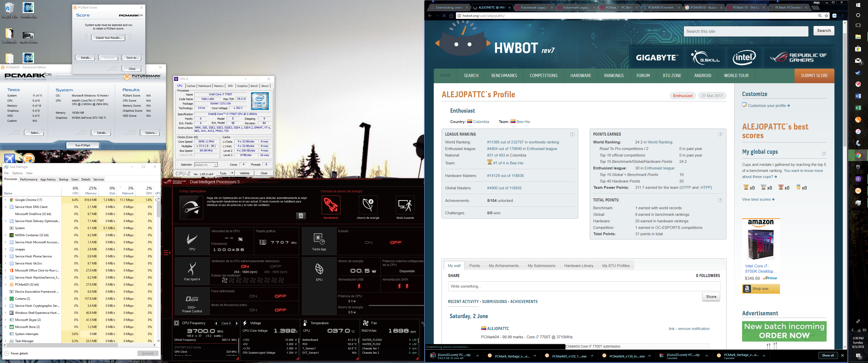Screen dimensions: 868x363
Task: Open Steam from the taskbar
Action: (x=858, y=73)
